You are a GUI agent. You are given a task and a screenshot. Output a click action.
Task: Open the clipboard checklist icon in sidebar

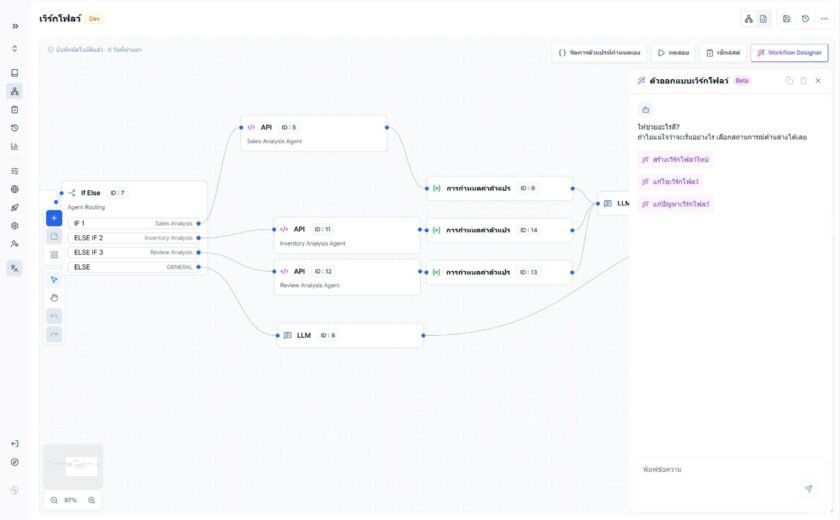[x=14, y=109]
